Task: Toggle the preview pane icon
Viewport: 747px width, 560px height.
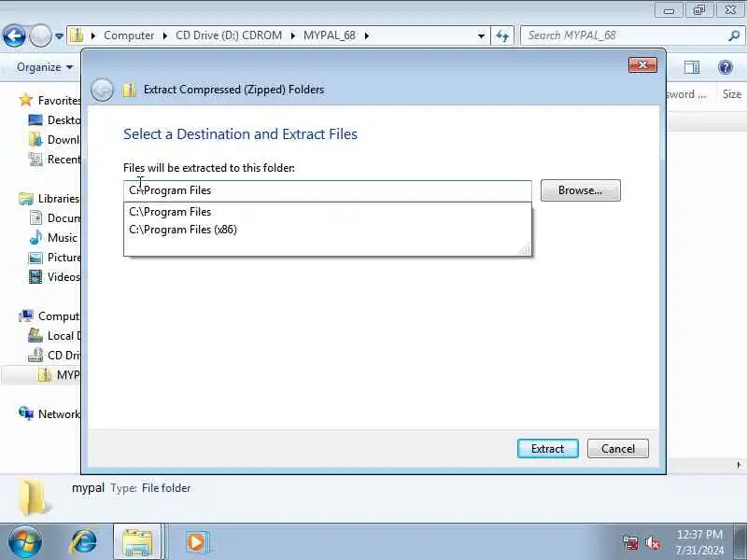Action: coord(691,67)
